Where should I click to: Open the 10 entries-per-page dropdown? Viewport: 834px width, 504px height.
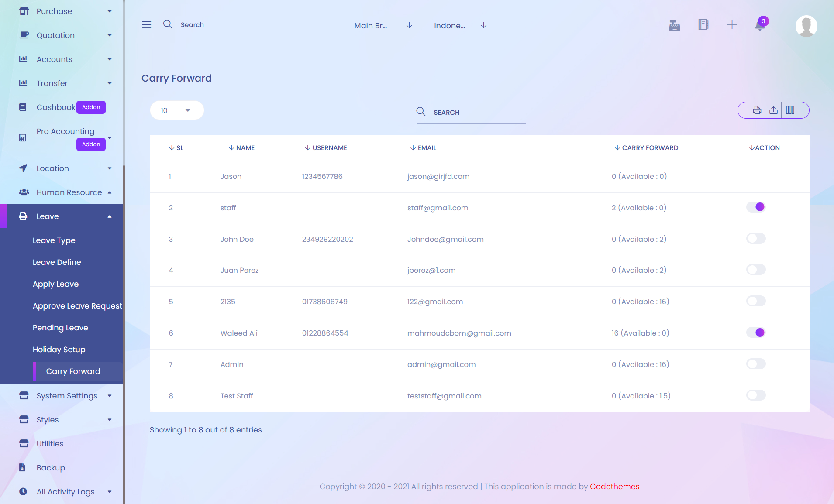[177, 110]
